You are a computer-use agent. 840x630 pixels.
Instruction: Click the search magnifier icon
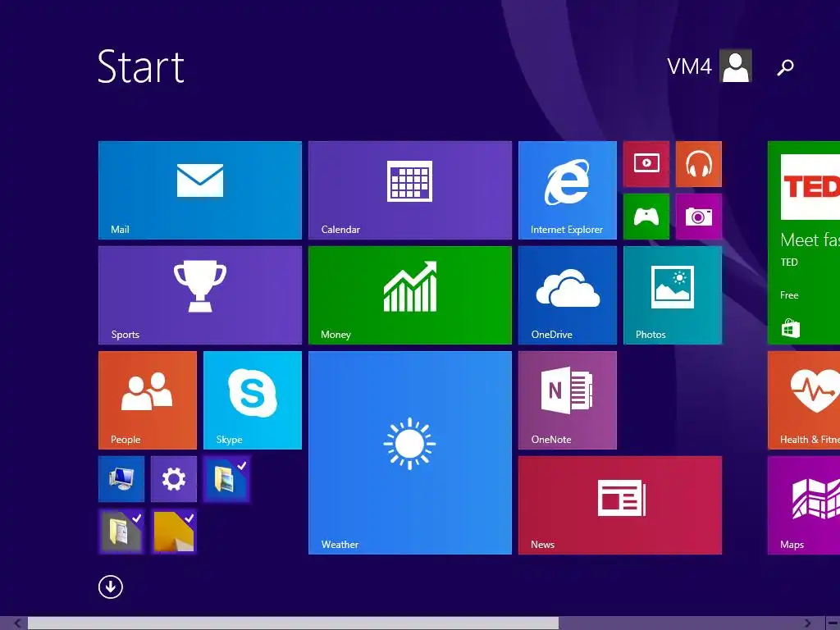pos(785,67)
